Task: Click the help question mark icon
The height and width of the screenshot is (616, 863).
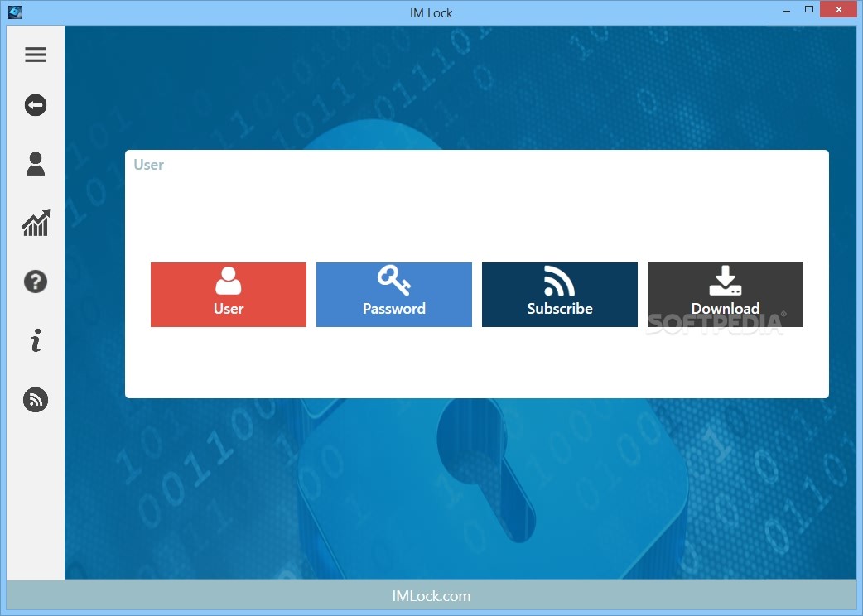Action: pyautogui.click(x=36, y=282)
